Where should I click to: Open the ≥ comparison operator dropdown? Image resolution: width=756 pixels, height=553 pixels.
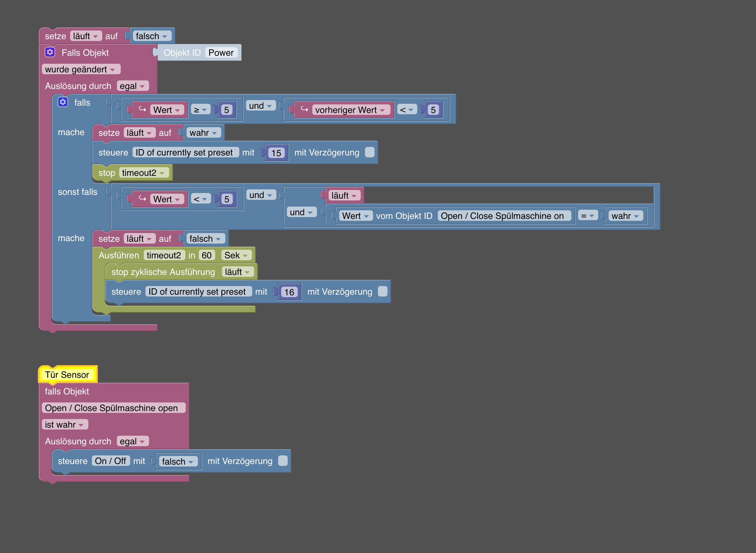200,110
